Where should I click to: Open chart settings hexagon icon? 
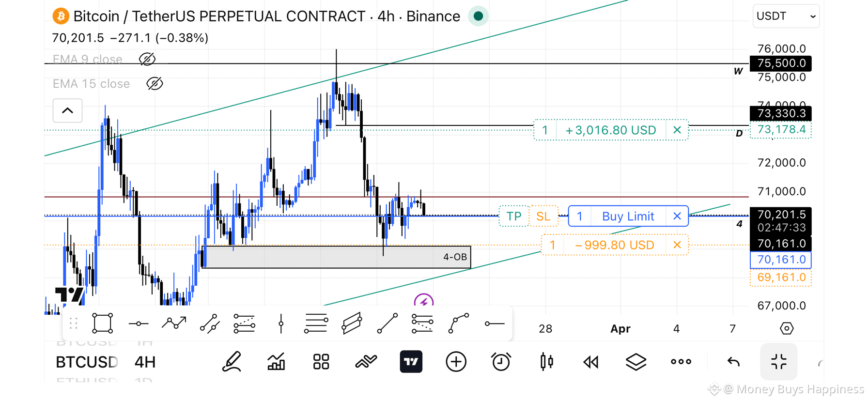[x=787, y=328]
